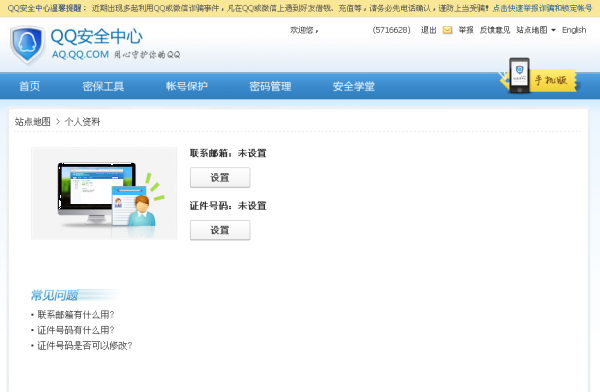
Task: Open FAQ 证件号码有什么用?
Action: 76,330
